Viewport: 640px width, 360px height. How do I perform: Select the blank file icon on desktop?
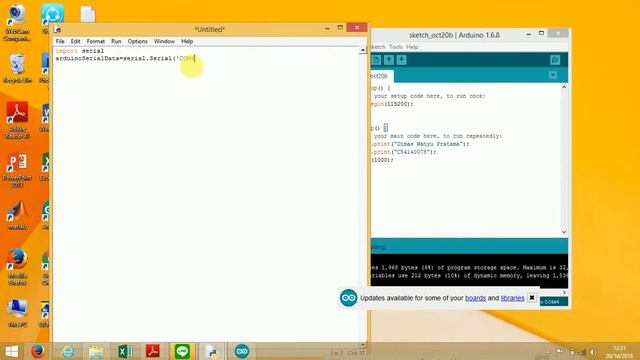coord(88,14)
